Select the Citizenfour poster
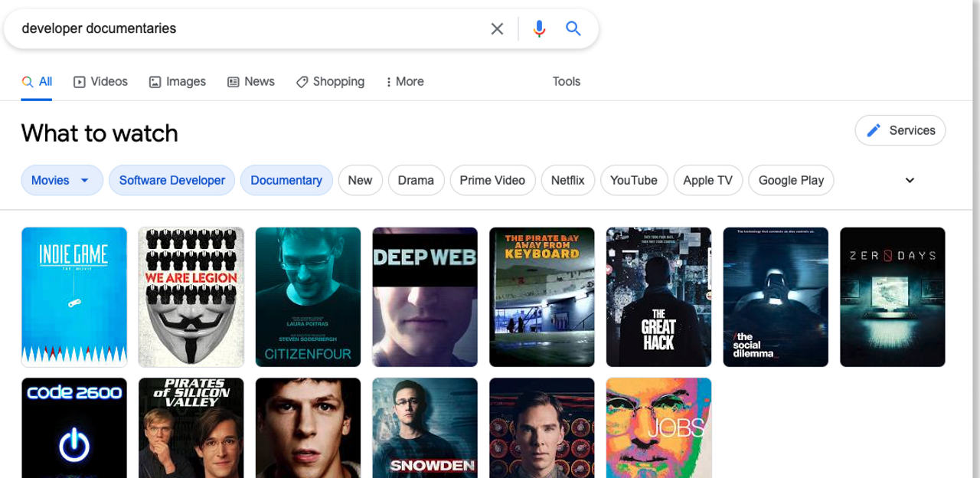 click(308, 296)
